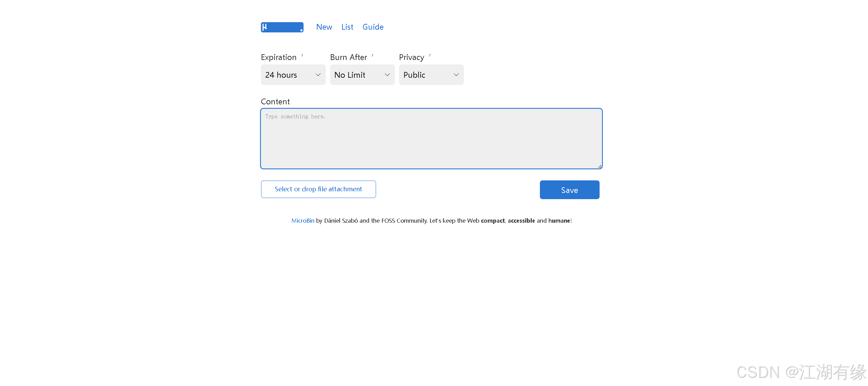Viewport: 868px width, 386px height.
Task: Click the Expiration field label
Action: click(x=279, y=57)
